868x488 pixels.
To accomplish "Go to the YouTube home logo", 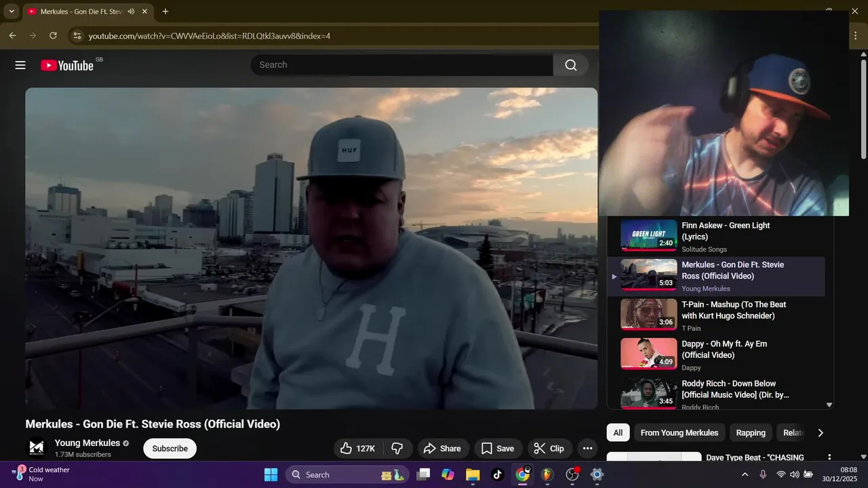I will (67, 65).
